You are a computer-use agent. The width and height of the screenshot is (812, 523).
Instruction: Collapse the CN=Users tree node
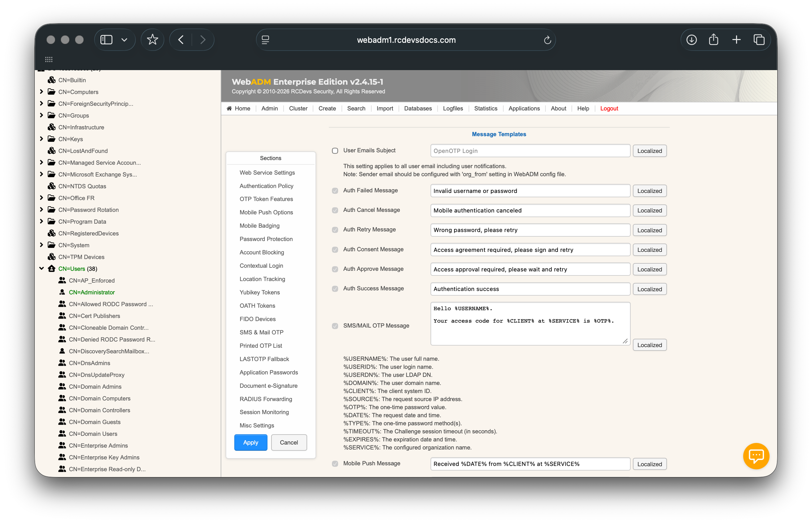[42, 268]
